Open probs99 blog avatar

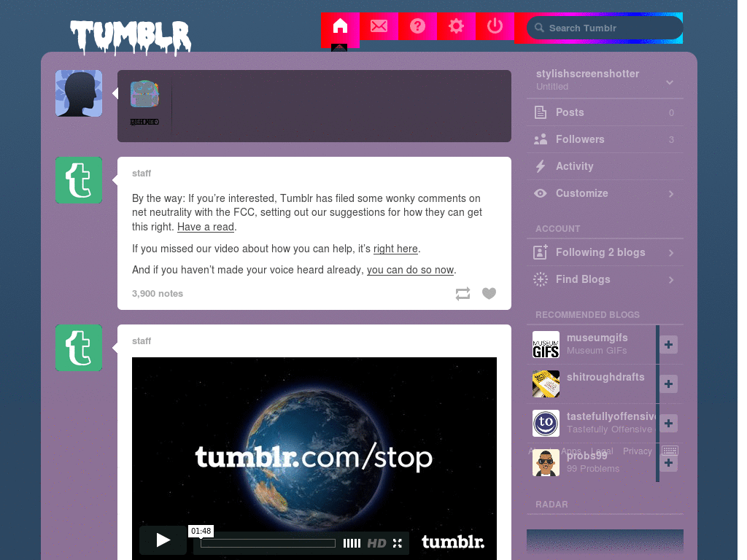[546, 463]
